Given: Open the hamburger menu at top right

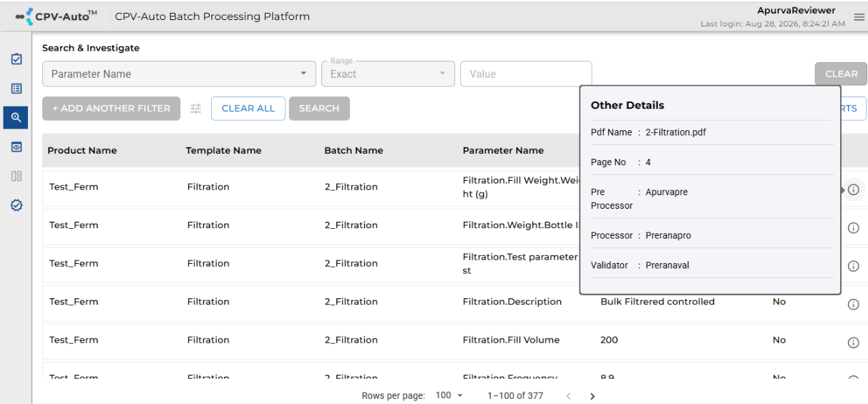Looking at the screenshot, I should coord(859,17).
